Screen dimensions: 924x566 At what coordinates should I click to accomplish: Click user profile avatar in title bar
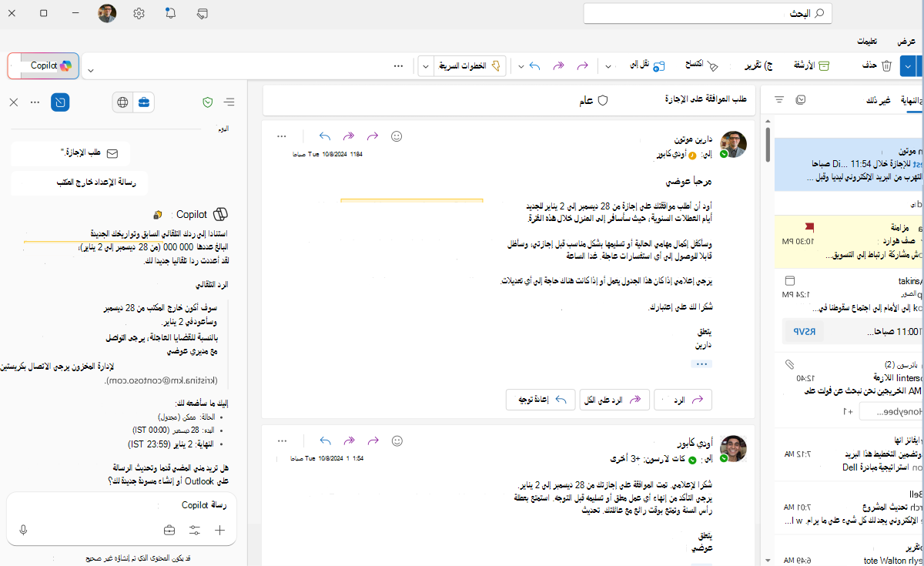(x=108, y=13)
